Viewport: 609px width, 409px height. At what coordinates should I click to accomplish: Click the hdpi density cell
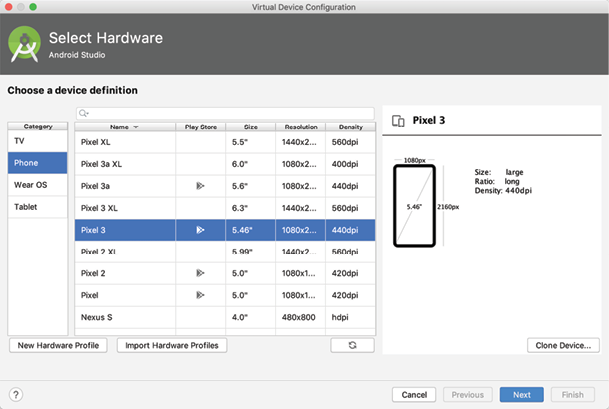click(351, 317)
